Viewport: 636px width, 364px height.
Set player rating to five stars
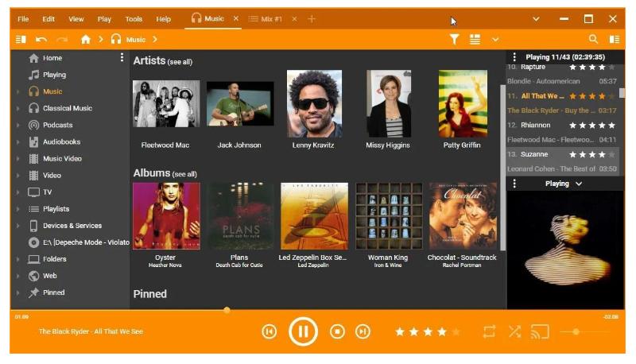pyautogui.click(x=456, y=332)
